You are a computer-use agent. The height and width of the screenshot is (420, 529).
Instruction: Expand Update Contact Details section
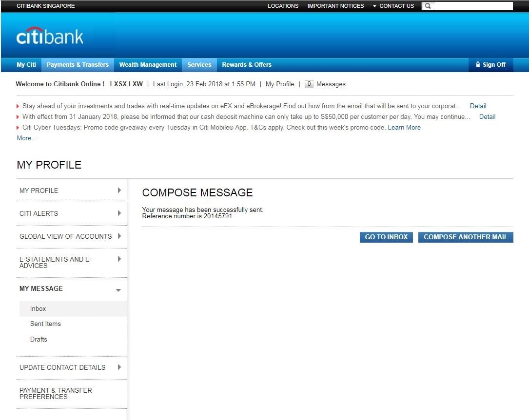119,367
